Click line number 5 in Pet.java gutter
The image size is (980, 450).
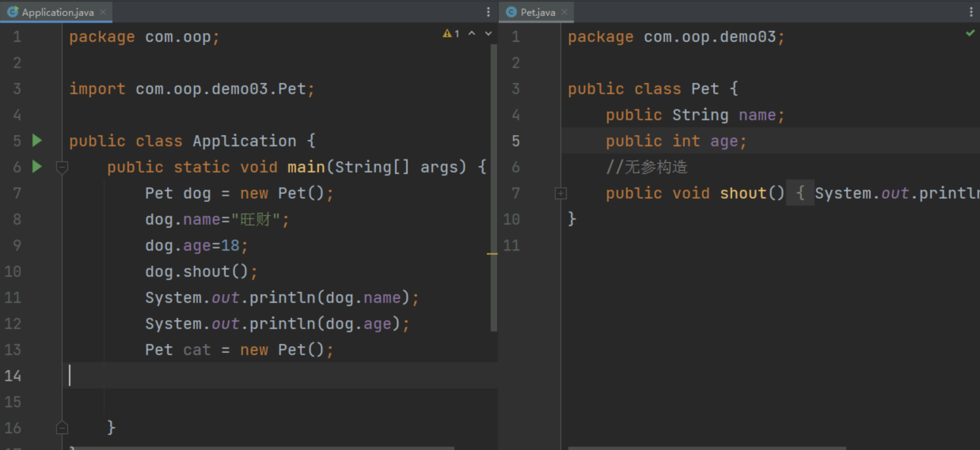pos(515,141)
